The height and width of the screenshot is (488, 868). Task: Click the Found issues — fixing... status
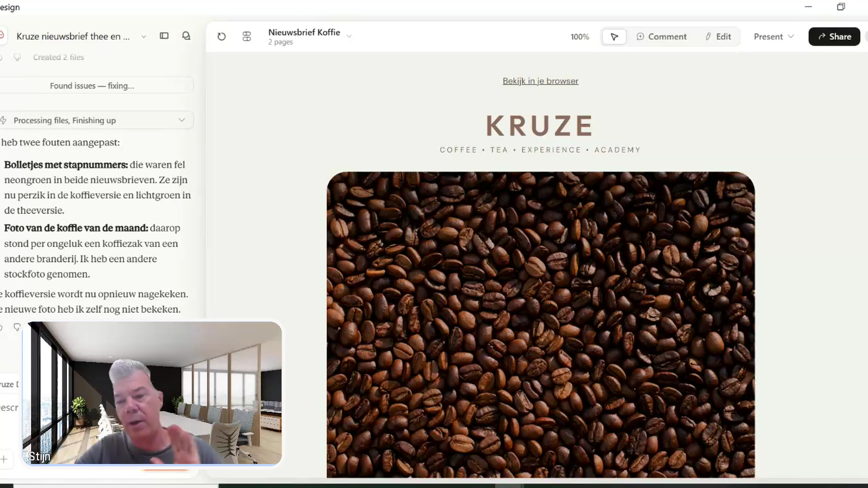pyautogui.click(x=92, y=86)
